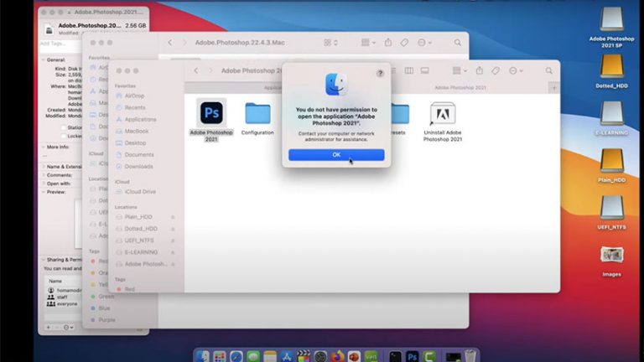This screenshot has width=644, height=362.
Task: Expand Name & Extension in the Info window
Action: 43,167
